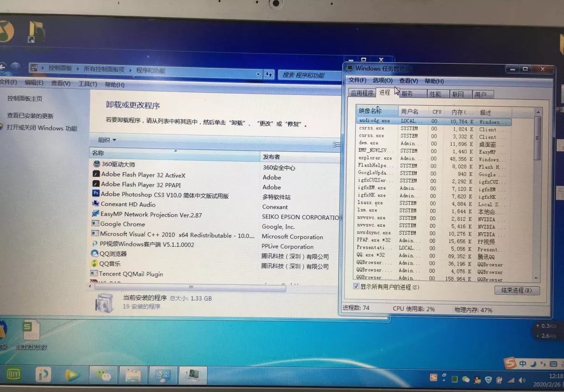Expand address bar history dropdown arrow
Viewport: 564px width, 392px height.
pyautogui.click(x=259, y=74)
